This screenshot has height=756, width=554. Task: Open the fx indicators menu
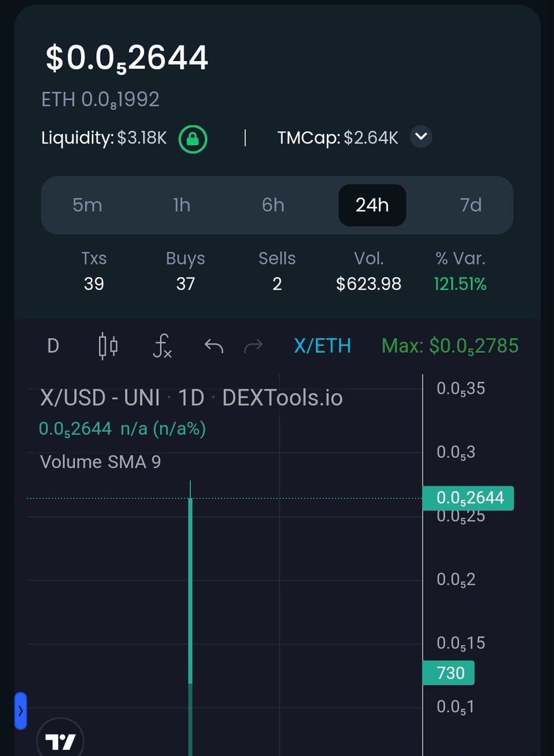pyautogui.click(x=162, y=346)
